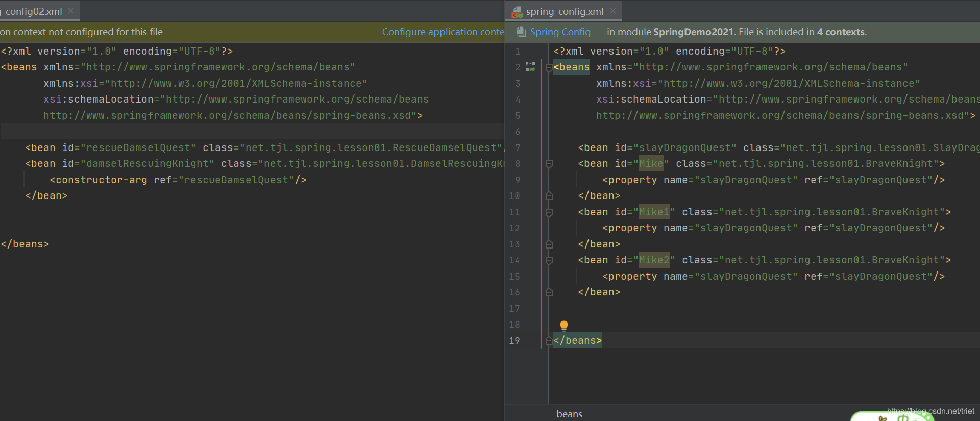Click the beans breadcrumb at the bottom
Image resolution: width=980 pixels, height=421 pixels.
point(569,414)
